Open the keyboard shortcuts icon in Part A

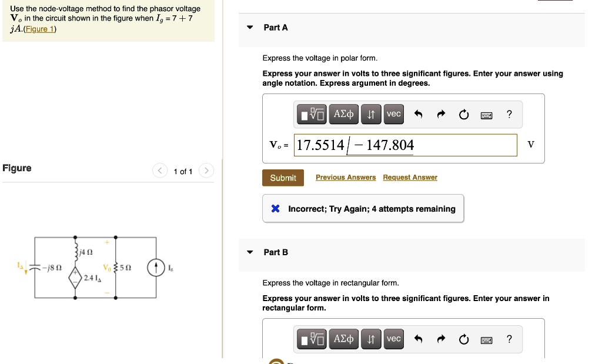[x=486, y=115]
